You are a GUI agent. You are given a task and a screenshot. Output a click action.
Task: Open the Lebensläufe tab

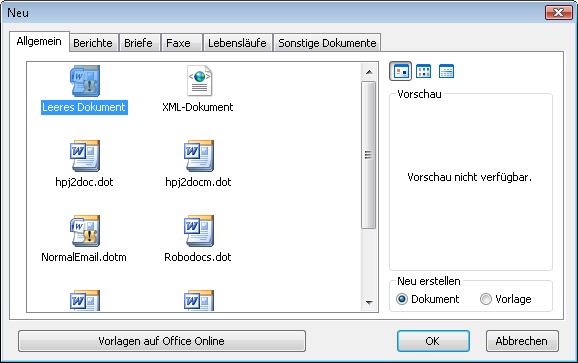(237, 43)
